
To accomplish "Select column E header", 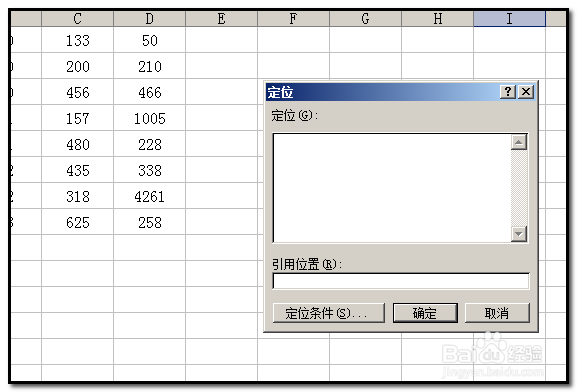I will pos(222,19).
